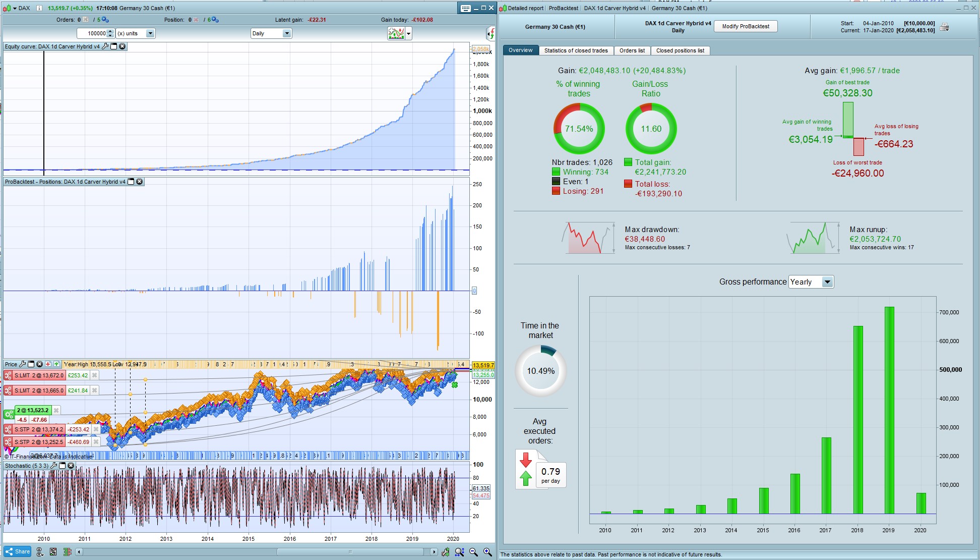Click the horizontal chart scrollbar thumb
The width and height of the screenshot is (980, 560).
click(x=350, y=552)
